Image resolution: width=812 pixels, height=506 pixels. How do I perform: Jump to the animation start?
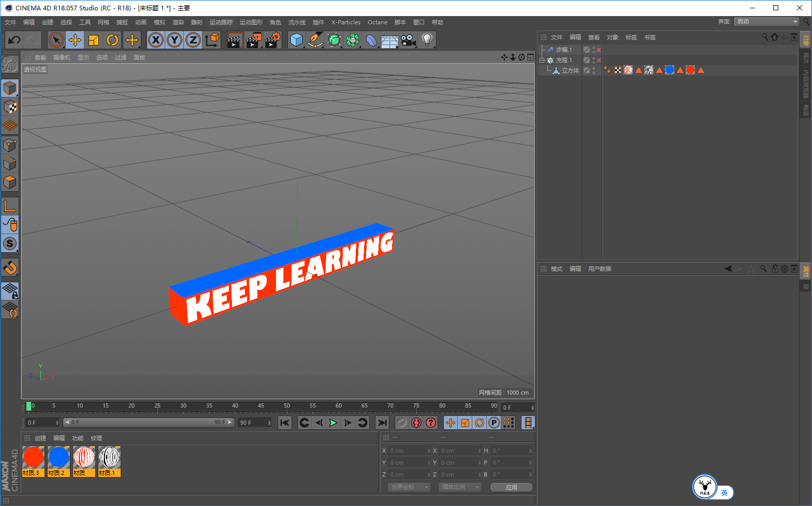pos(285,423)
